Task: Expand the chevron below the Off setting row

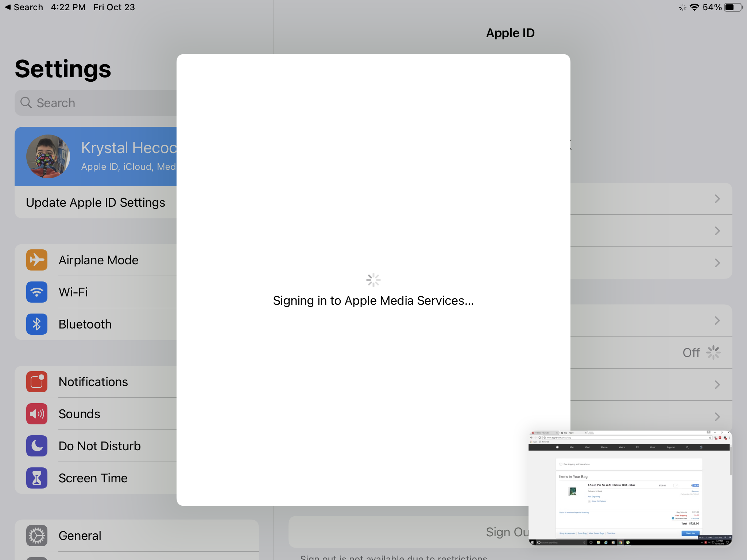Action: pos(717,384)
